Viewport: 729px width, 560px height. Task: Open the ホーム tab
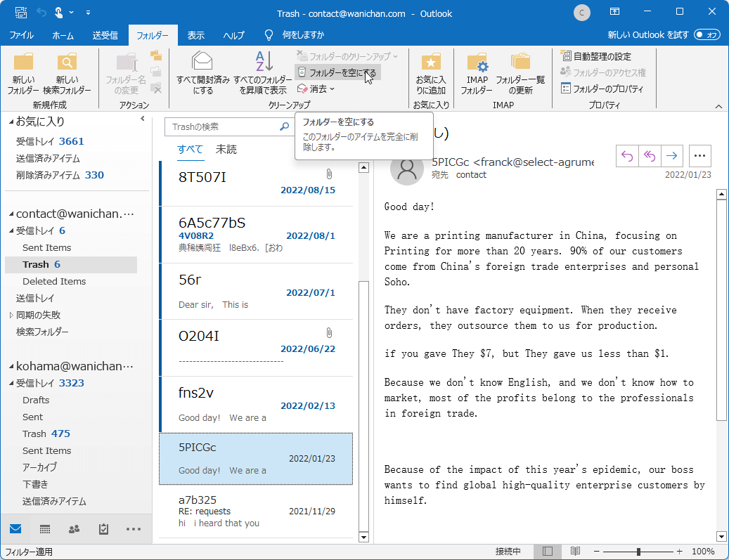coord(63,35)
